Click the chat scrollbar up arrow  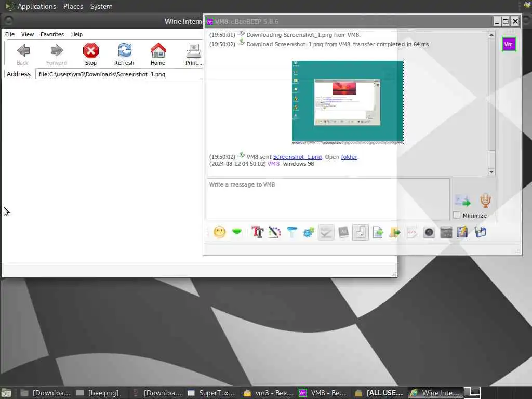491,35
